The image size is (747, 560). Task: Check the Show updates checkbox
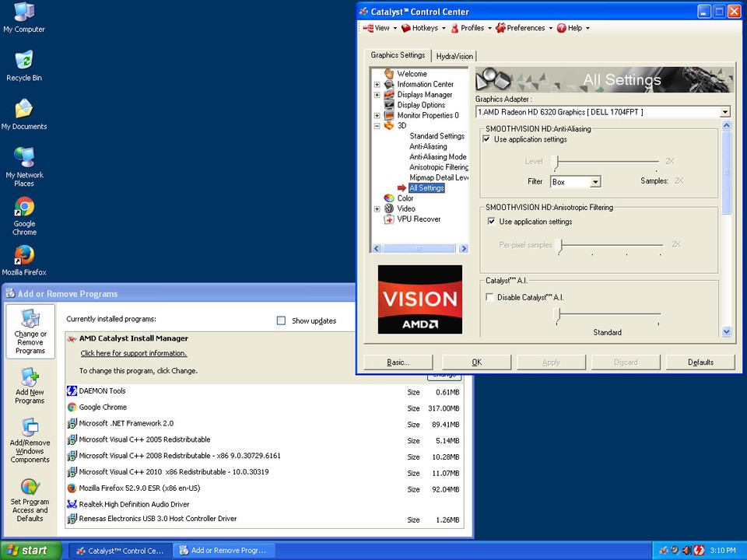pos(282,320)
